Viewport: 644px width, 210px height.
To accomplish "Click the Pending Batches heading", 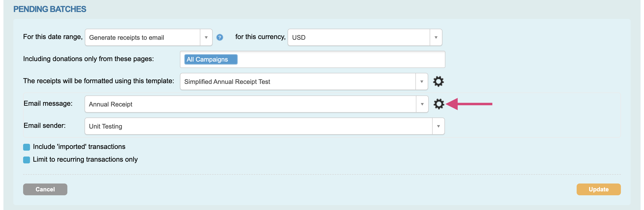I will click(49, 9).
